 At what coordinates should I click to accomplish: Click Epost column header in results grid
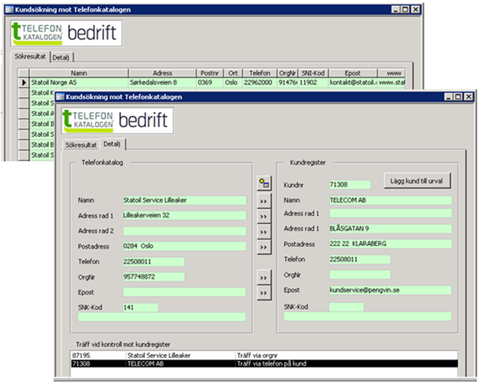(353, 73)
